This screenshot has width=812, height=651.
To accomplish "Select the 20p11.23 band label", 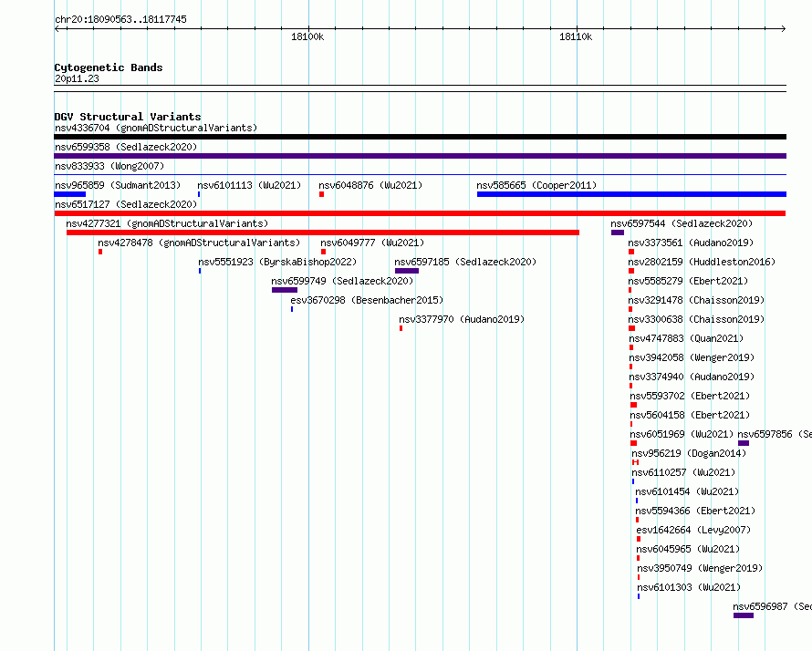I will click(77, 78).
